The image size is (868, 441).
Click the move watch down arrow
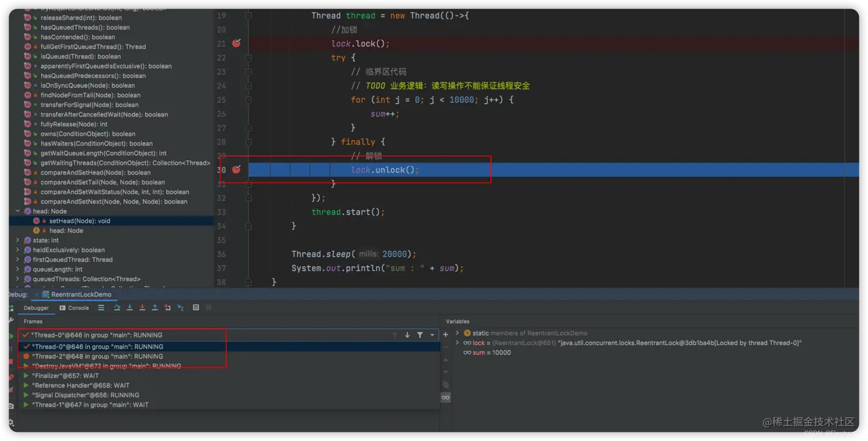tap(445, 372)
